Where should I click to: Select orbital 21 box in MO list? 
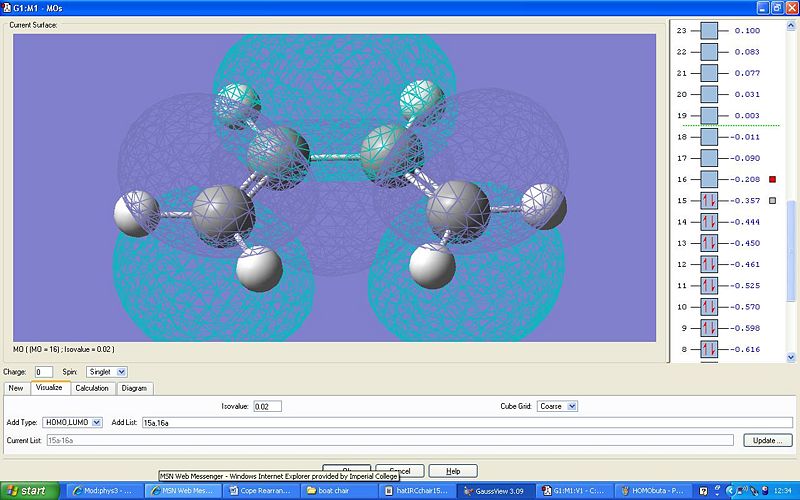[x=709, y=73]
